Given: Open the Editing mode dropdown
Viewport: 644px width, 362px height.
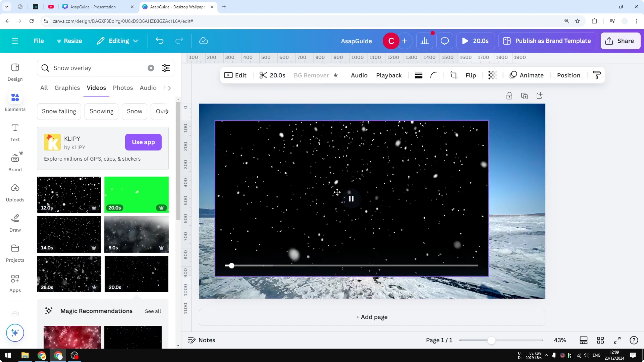Looking at the screenshot, I should [x=117, y=41].
